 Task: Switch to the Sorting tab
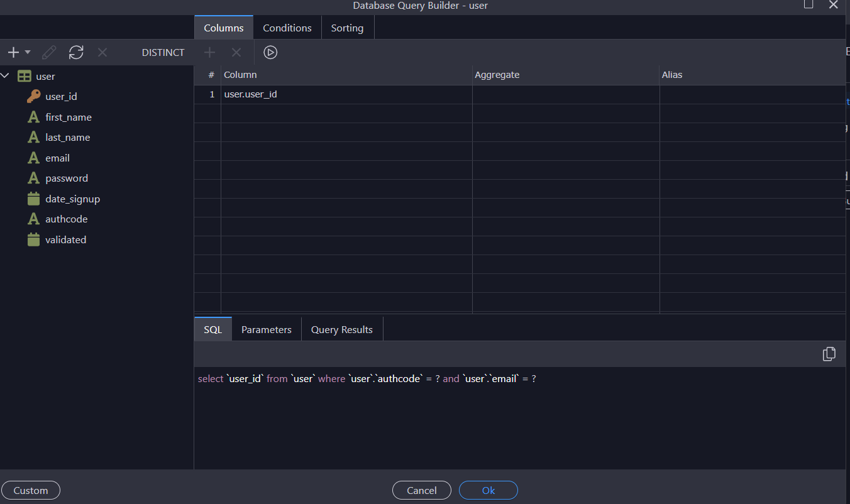tap(347, 28)
